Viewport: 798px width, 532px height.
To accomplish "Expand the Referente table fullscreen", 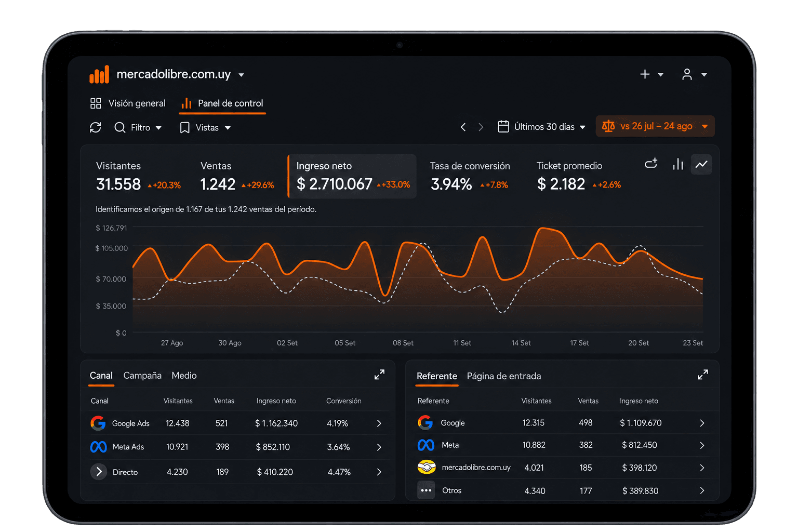I will tap(703, 375).
